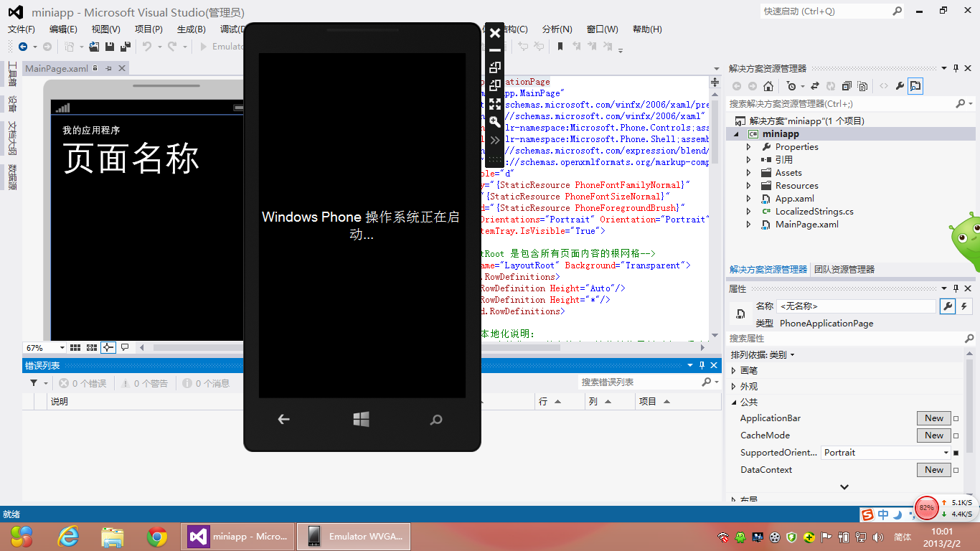
Task: Open the 编辑(E) menu
Action: pyautogui.click(x=63, y=29)
